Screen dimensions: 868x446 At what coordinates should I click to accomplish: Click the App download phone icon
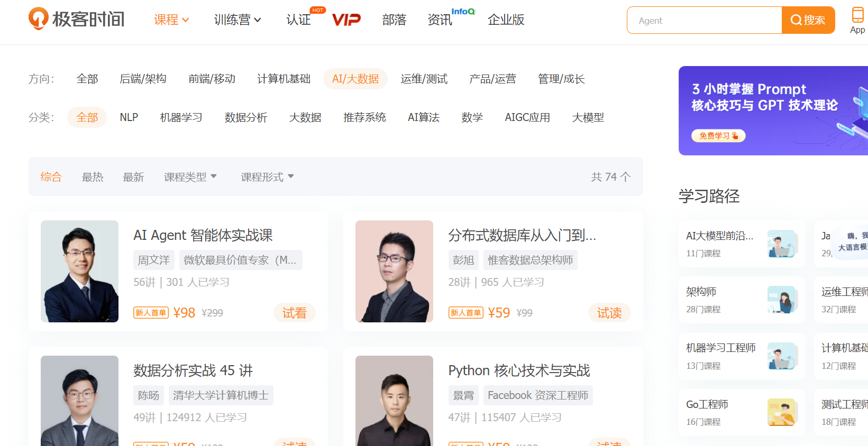[x=857, y=15]
